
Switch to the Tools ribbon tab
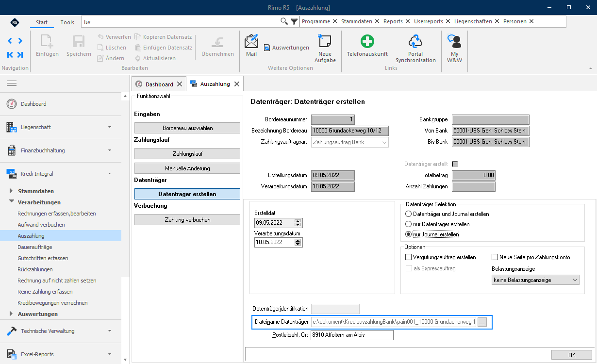(67, 22)
